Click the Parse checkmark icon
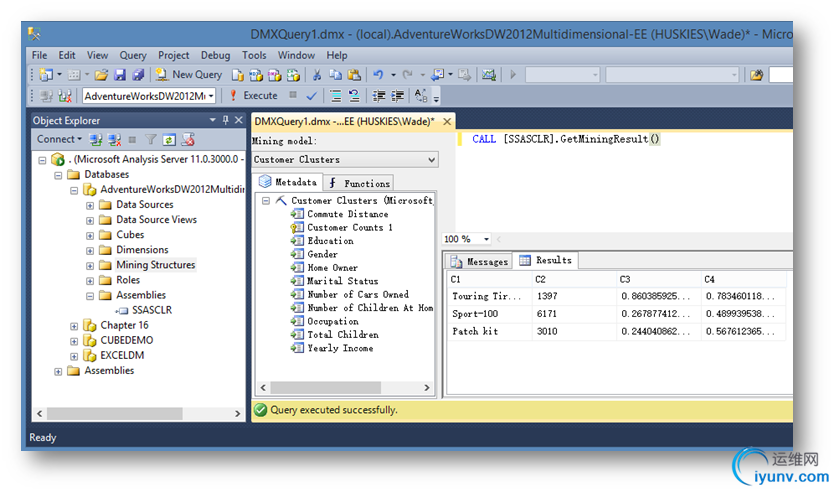835x493 pixels. tap(312, 96)
